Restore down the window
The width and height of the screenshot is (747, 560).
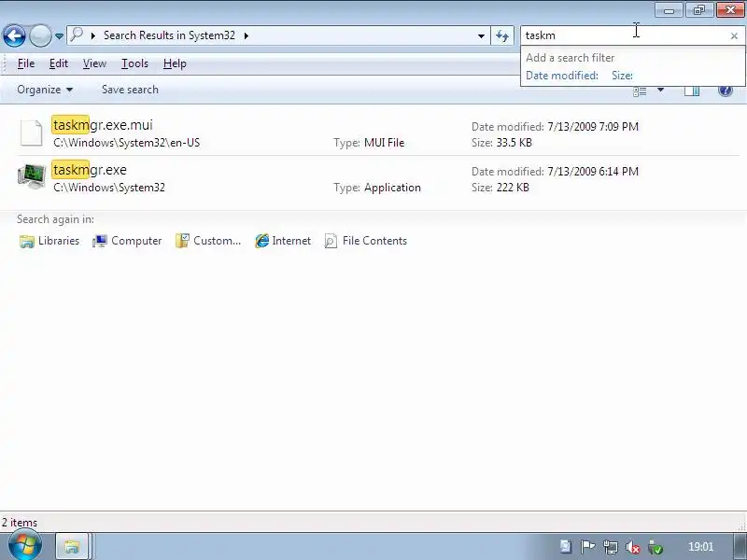click(x=698, y=10)
